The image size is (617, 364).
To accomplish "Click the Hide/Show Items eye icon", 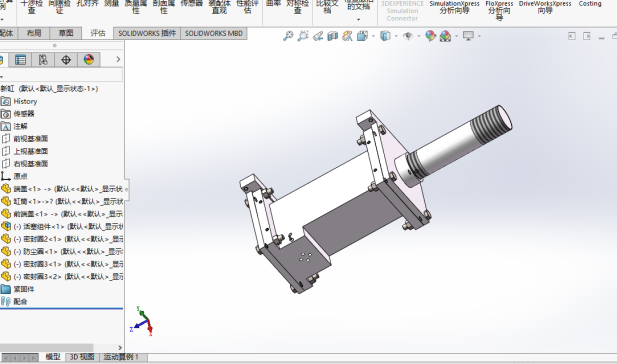I will pos(408,36).
